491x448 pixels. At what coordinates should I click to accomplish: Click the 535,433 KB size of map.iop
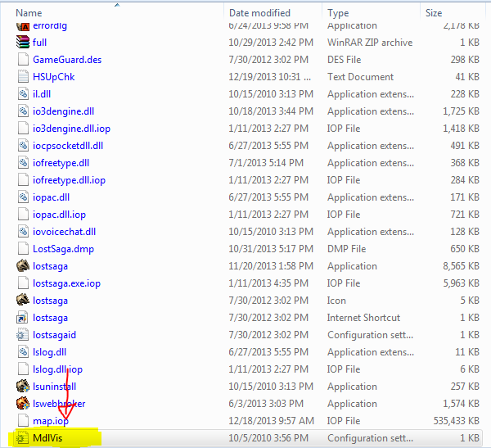pyautogui.click(x=457, y=421)
